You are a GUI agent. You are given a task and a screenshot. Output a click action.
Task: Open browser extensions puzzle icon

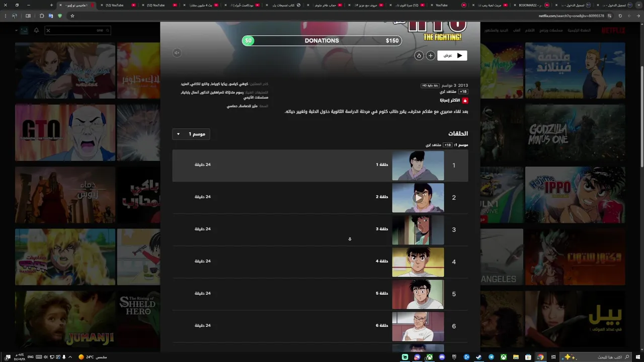tap(42, 16)
